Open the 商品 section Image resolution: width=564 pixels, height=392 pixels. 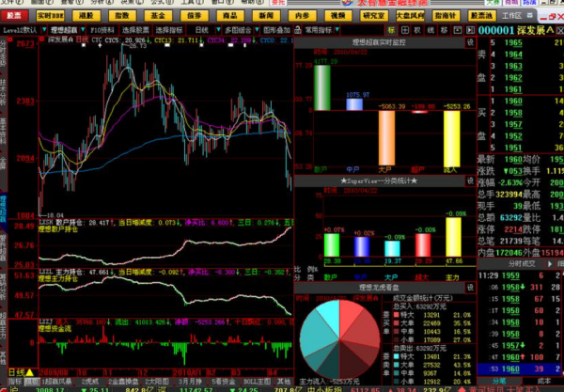(230, 16)
